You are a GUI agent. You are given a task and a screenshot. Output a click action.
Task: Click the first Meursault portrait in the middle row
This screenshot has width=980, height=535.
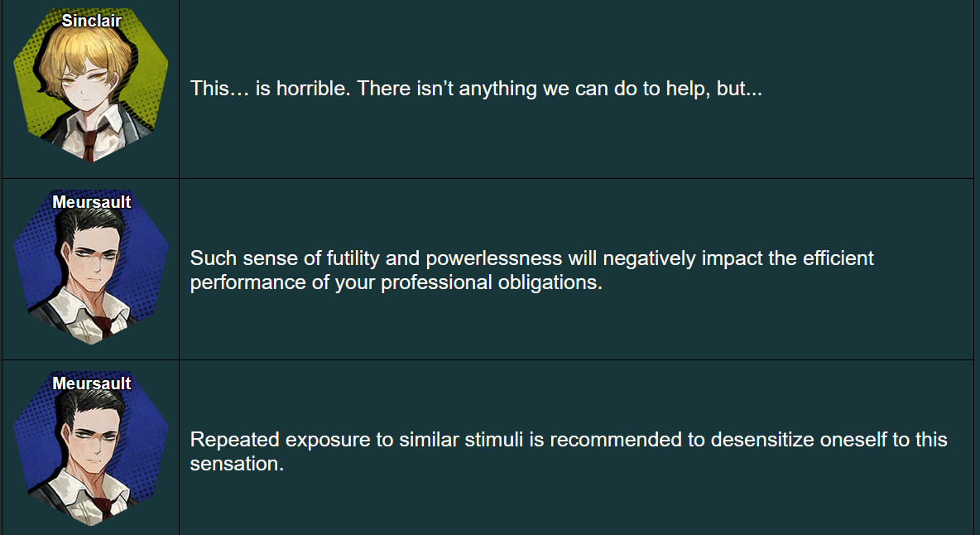pyautogui.click(x=90, y=267)
